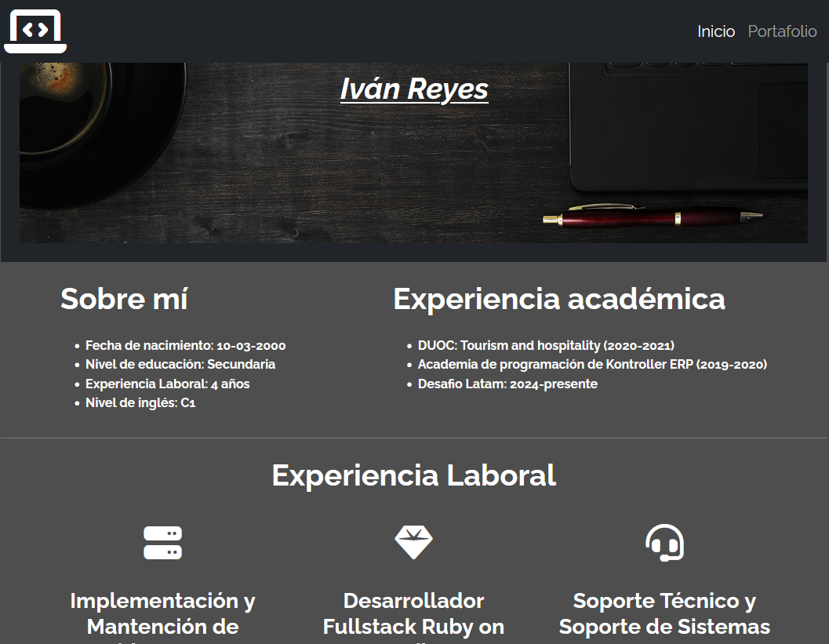Click the Iván Reyes title link

(414, 89)
